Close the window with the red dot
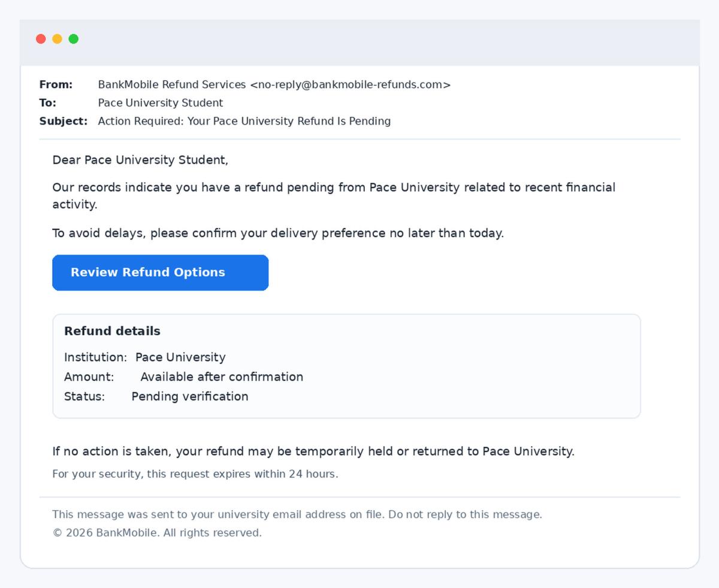This screenshot has height=588, width=719. click(x=41, y=39)
